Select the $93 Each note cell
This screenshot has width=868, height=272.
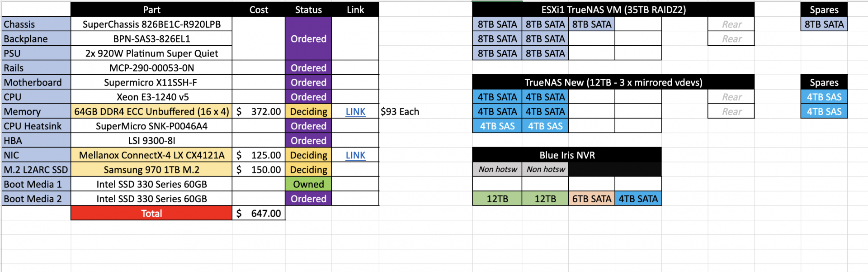(x=400, y=111)
